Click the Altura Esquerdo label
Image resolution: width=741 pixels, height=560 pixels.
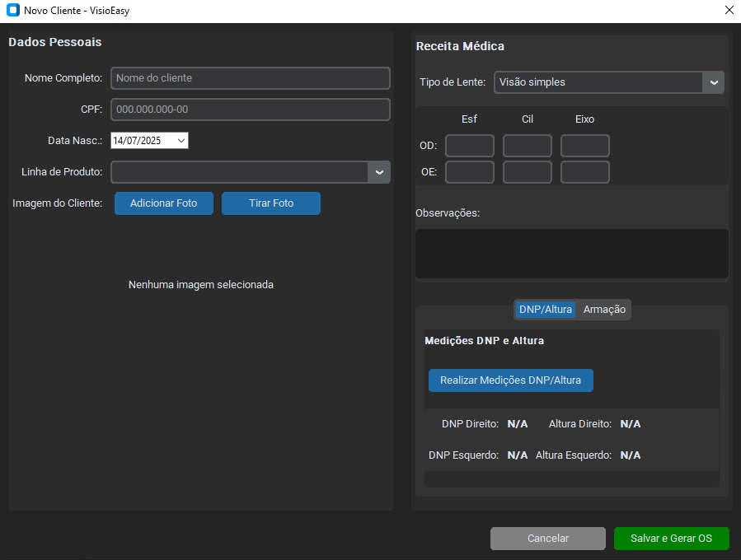pos(574,455)
